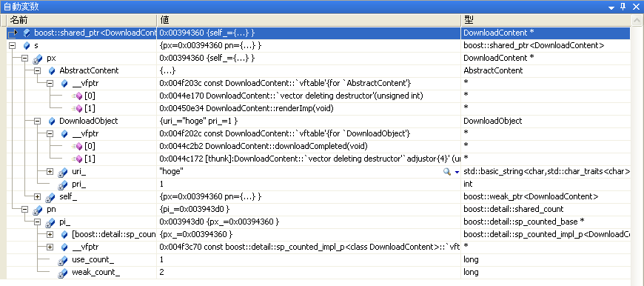
Task: Click the icon of __vfptr under DownloadObject
Action: click(x=64, y=133)
